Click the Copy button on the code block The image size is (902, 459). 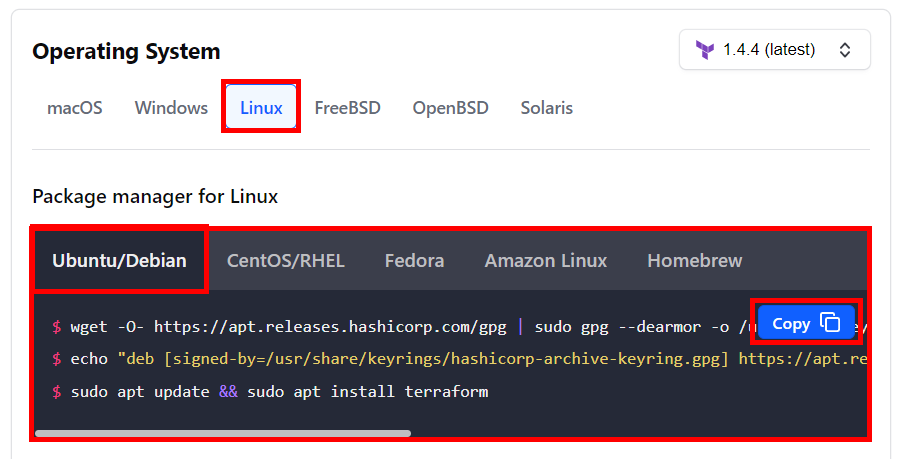(x=806, y=323)
